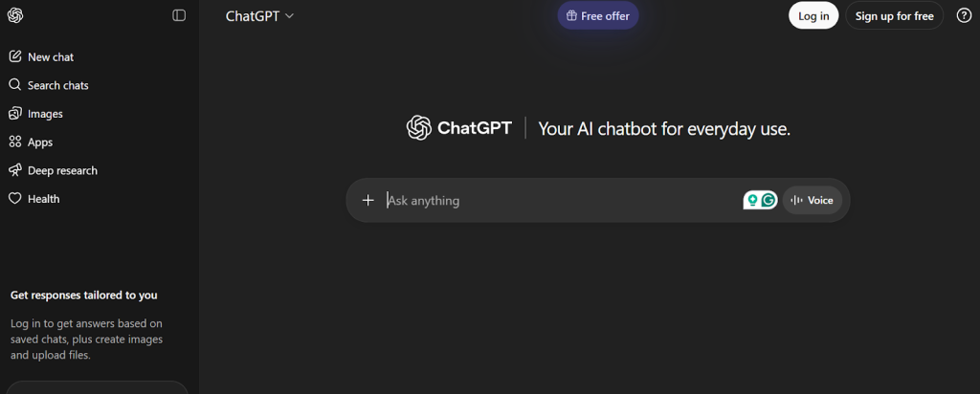
Task: Go to Apps in the sidebar
Action: (40, 142)
